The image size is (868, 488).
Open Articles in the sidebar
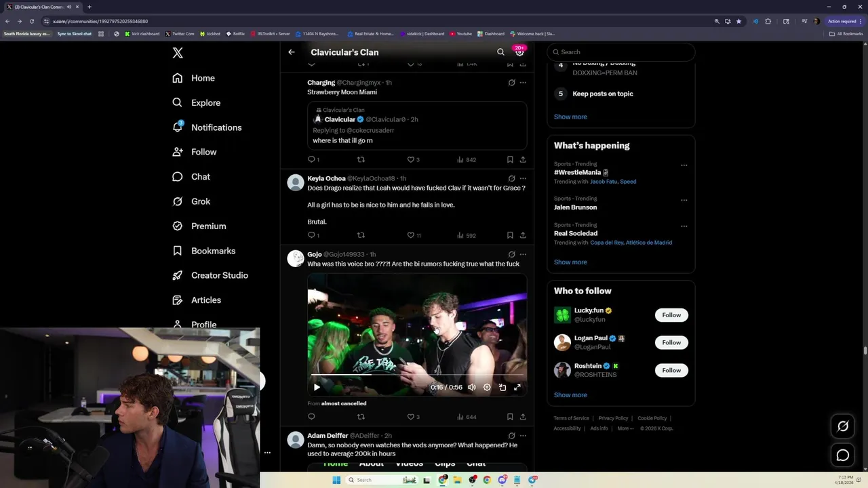(196, 300)
